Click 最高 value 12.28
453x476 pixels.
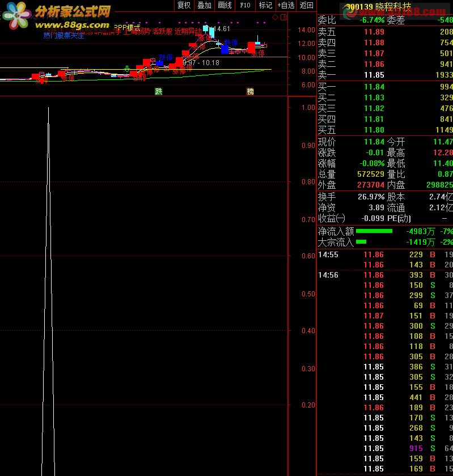click(x=443, y=152)
